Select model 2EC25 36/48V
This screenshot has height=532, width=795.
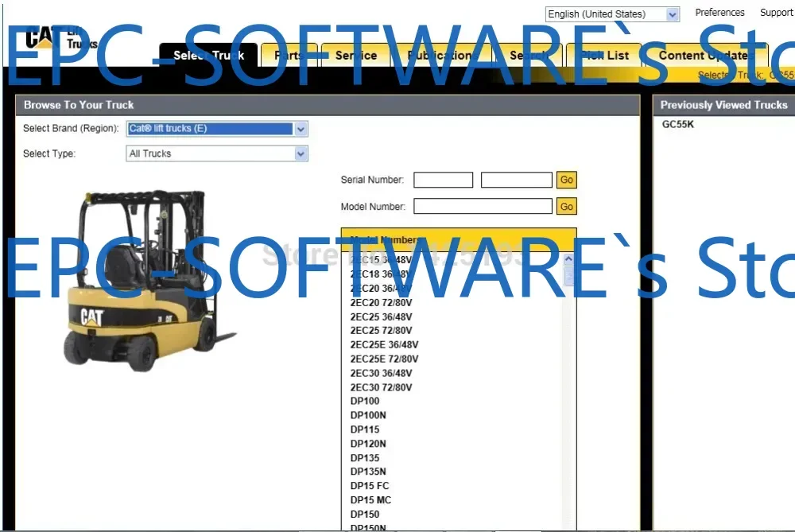point(381,317)
